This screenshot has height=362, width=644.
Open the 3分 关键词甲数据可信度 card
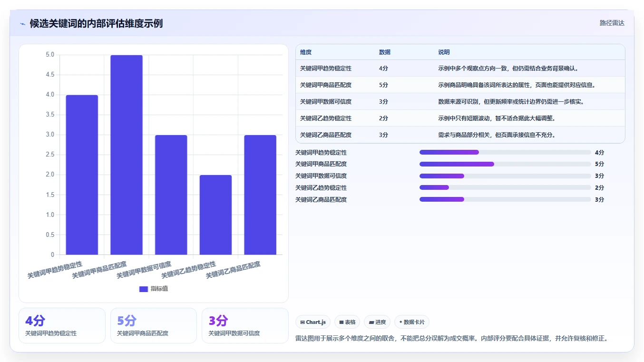(x=245, y=325)
